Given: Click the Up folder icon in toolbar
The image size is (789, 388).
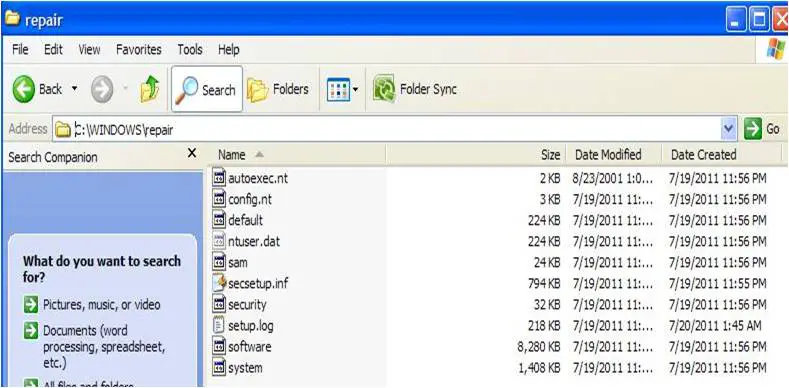Looking at the screenshot, I should click(149, 90).
